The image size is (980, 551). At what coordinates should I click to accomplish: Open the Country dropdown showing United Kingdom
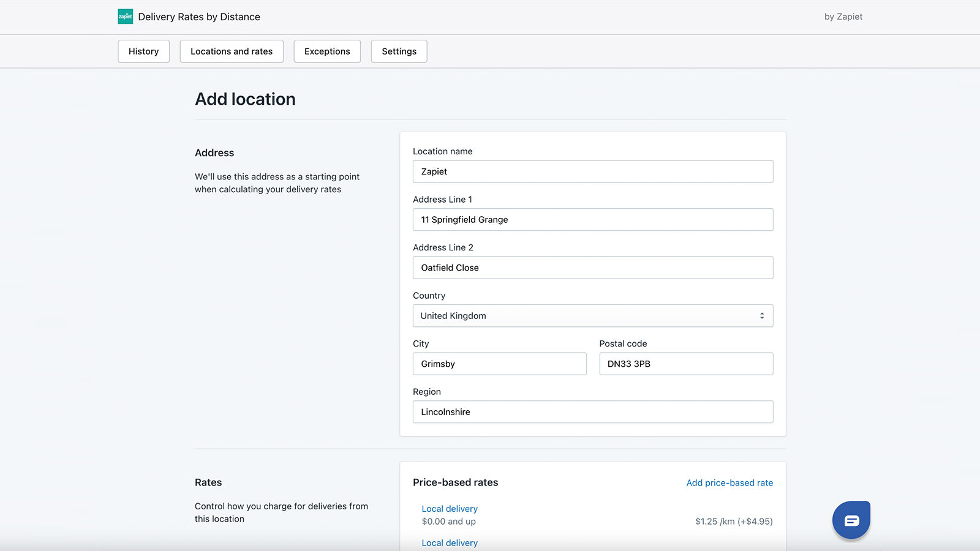593,316
